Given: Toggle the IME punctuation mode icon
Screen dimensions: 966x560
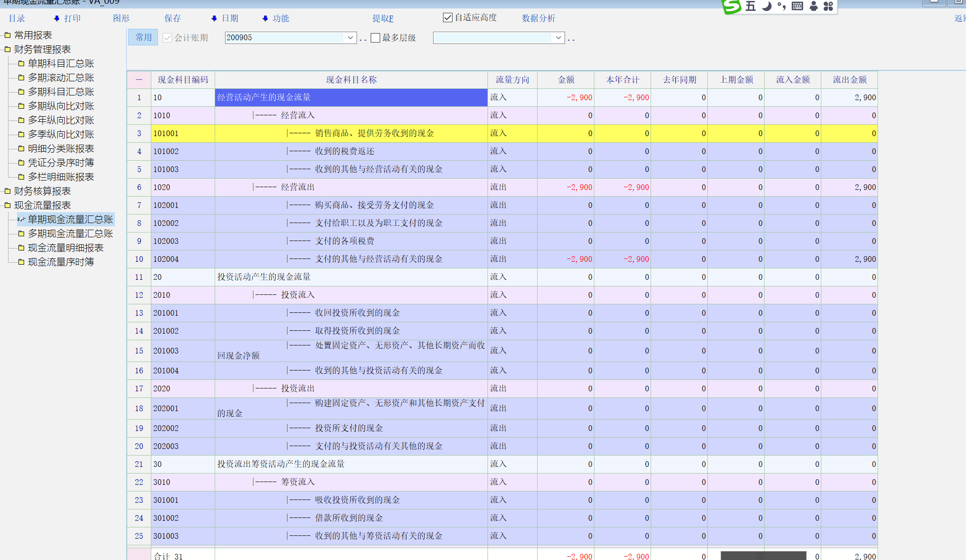Looking at the screenshot, I should [x=782, y=6].
